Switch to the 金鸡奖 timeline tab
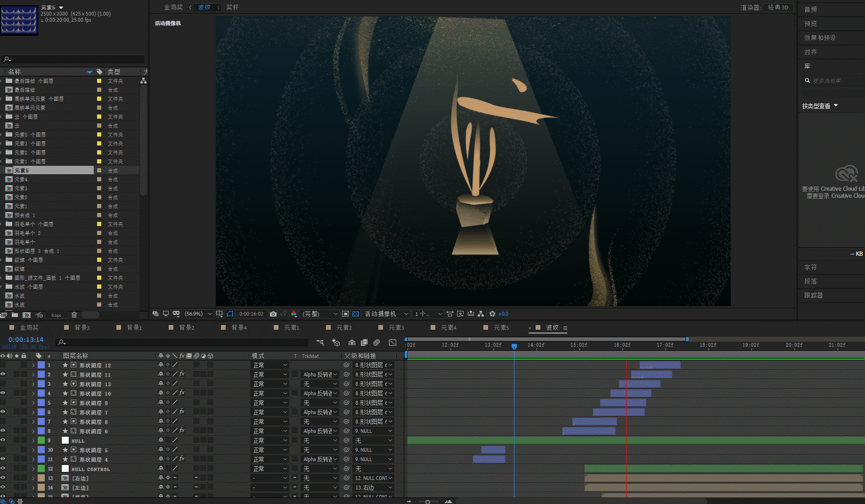This screenshot has height=504, width=865. (29, 327)
